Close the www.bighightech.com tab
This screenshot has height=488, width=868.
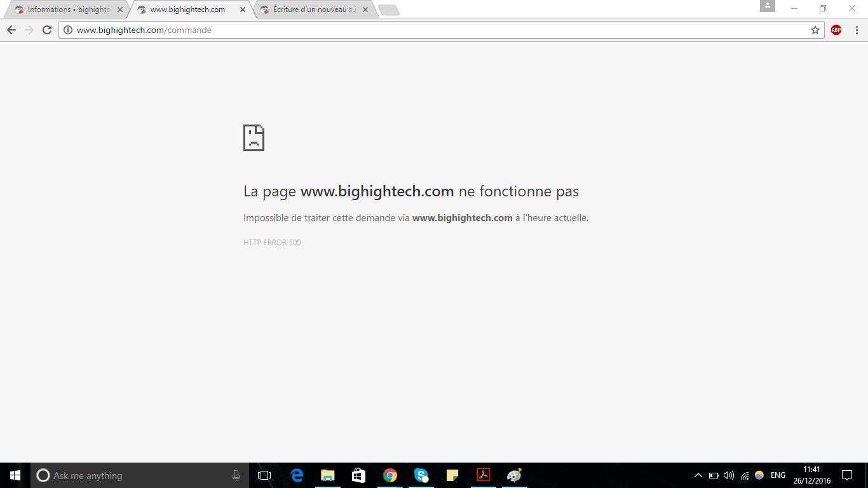pos(242,10)
